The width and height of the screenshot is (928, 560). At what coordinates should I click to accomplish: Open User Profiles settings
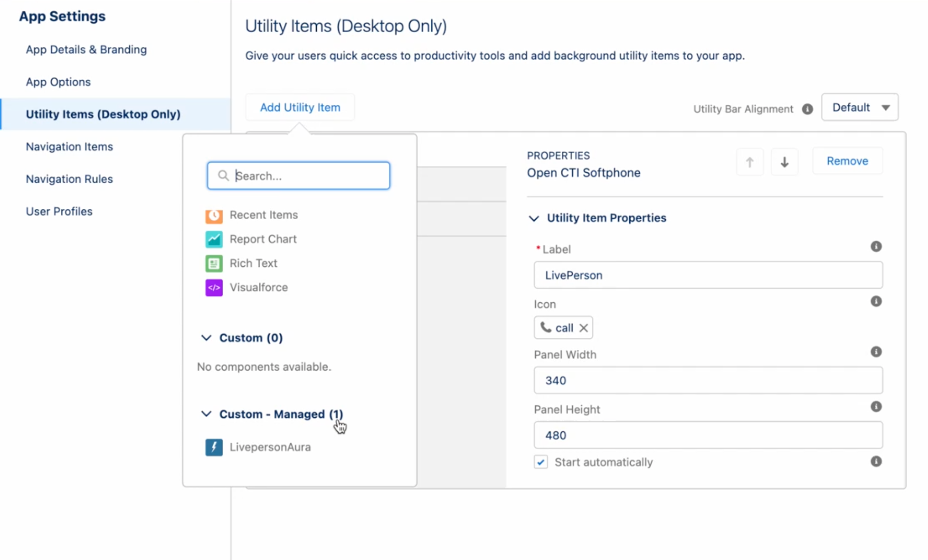pyautogui.click(x=59, y=211)
